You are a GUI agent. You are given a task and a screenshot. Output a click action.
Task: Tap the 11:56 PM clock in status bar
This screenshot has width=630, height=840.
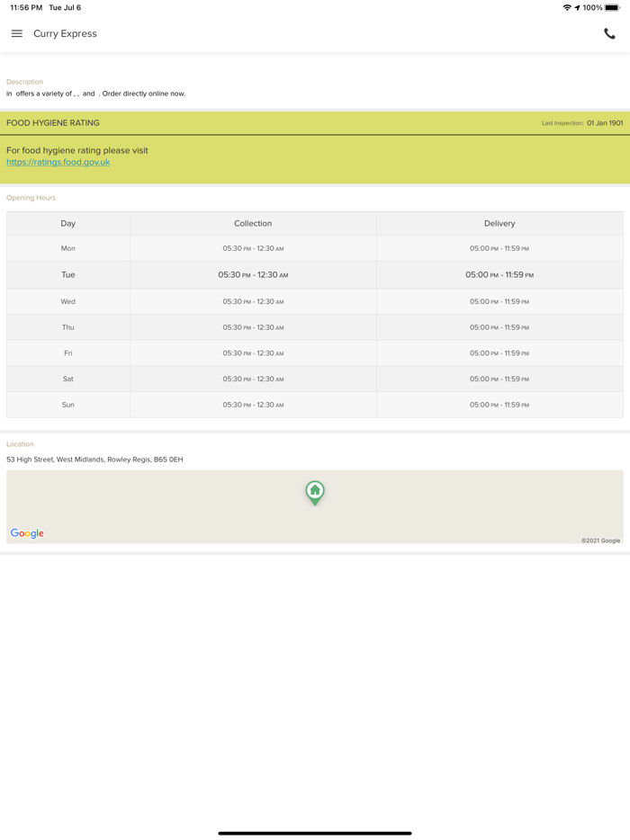[26, 7]
